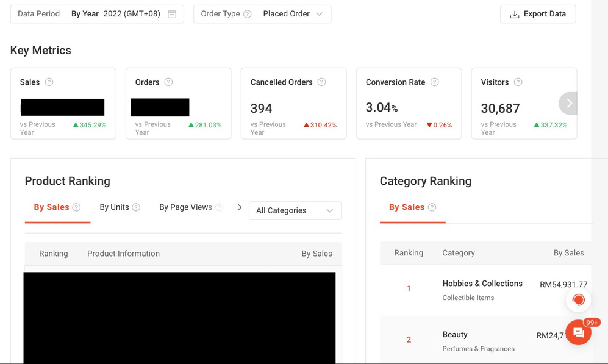Image resolution: width=608 pixels, height=364 pixels.
Task: Click the Export Data button
Action: click(538, 14)
